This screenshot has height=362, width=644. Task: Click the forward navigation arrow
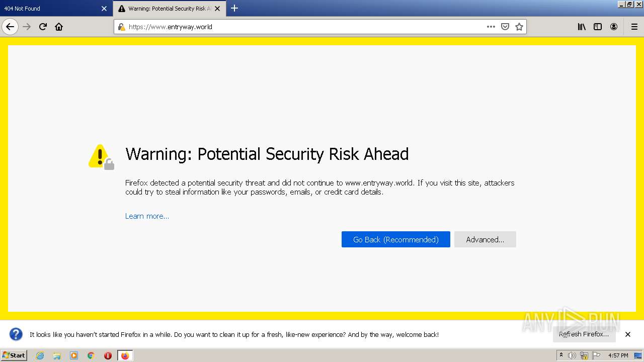coord(27,27)
